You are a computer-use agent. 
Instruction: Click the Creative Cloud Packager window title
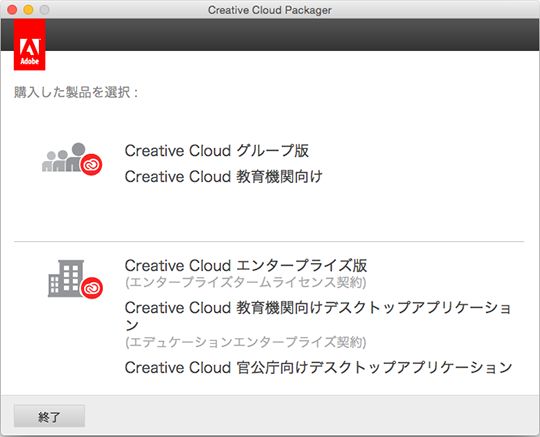(270, 10)
